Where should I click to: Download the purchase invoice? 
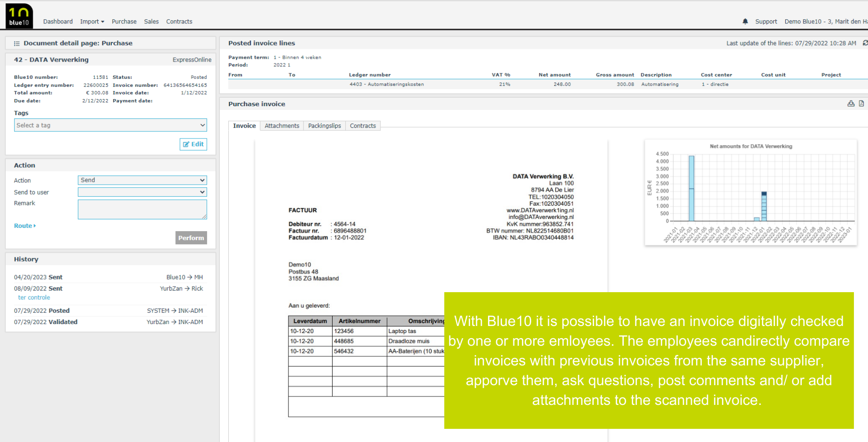(851, 104)
